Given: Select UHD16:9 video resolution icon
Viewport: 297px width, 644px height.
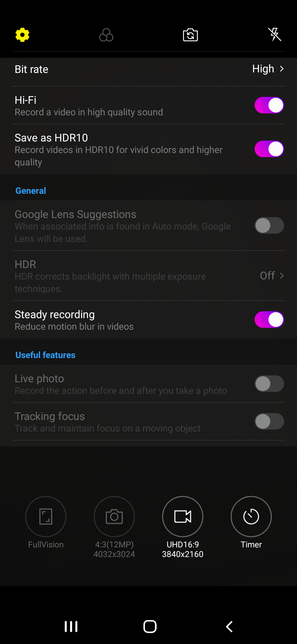Looking at the screenshot, I should (183, 517).
